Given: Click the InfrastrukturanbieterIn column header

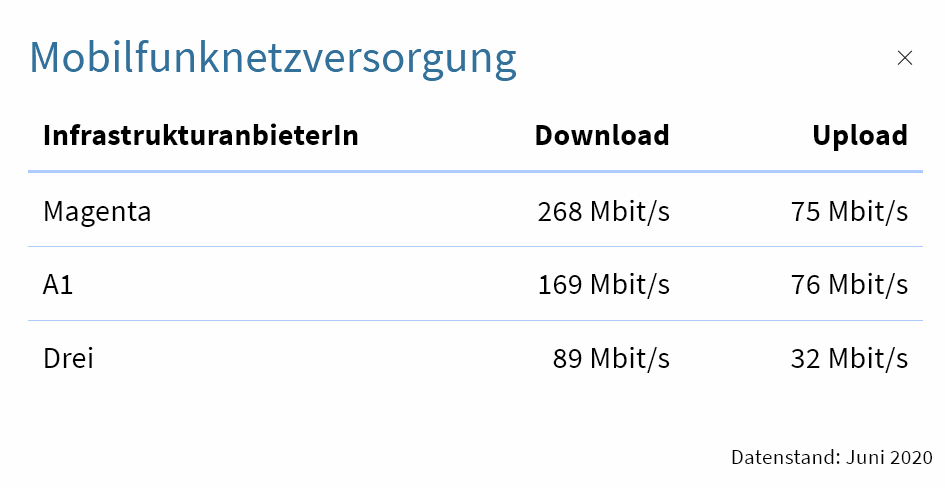Looking at the screenshot, I should 200,136.
